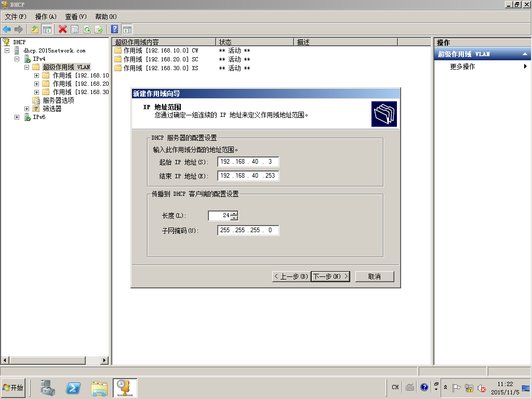
Task: Click the gray Forward arrow in toolbar
Action: tap(19, 29)
